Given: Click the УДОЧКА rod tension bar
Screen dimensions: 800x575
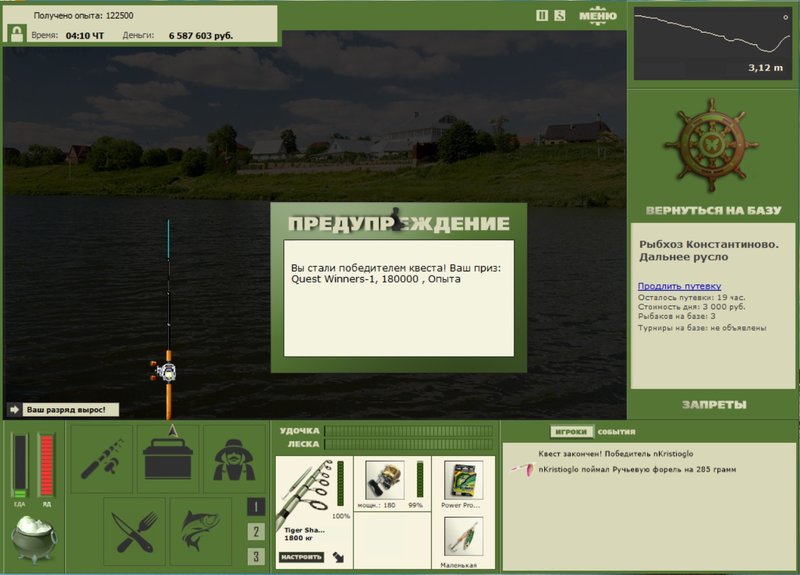Looking at the screenshot, I should tap(409, 431).
